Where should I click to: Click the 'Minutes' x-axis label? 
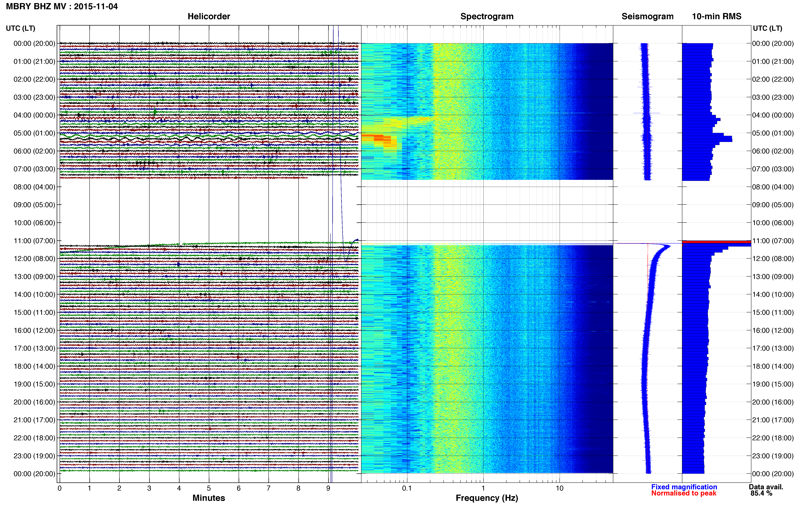(209, 498)
